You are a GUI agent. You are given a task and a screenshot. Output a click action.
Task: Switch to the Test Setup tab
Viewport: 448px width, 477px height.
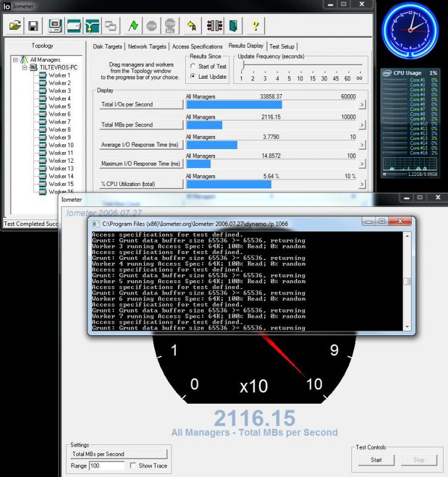(x=282, y=47)
